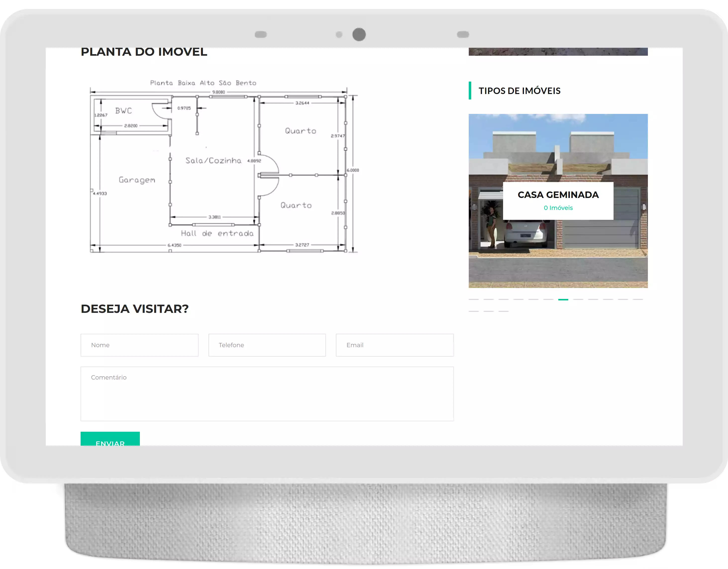Select the first indicator in the second row
The image size is (728, 569).
474,311
